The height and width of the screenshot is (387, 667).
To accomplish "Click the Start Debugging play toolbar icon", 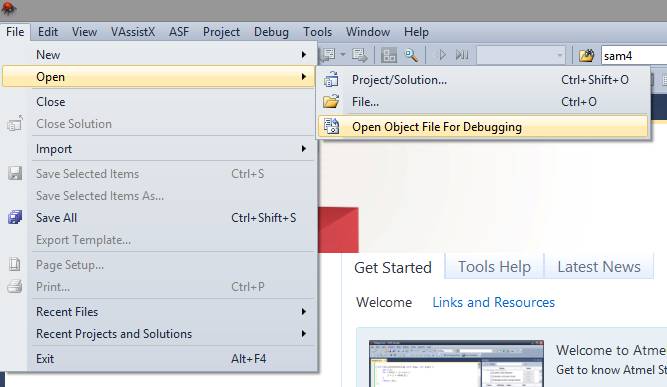I will coord(442,55).
